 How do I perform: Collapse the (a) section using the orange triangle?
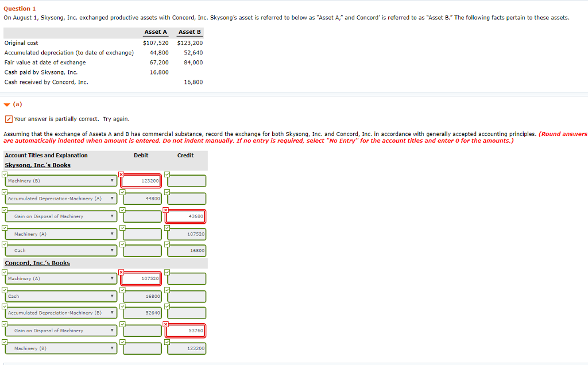pos(6,104)
